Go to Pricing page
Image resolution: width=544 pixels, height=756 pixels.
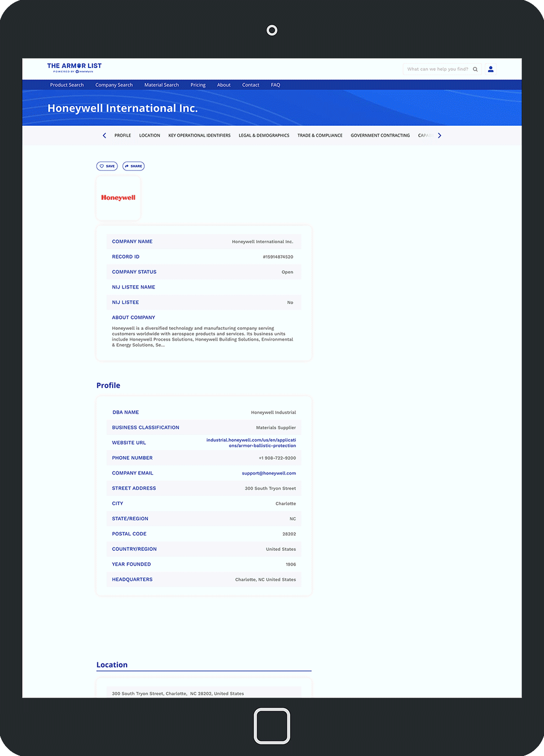[198, 85]
